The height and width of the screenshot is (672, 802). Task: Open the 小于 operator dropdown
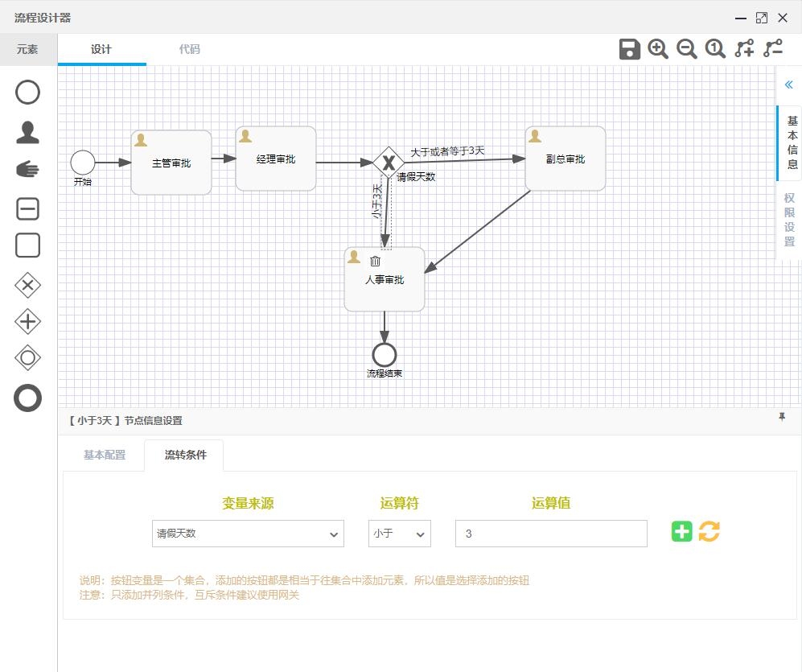click(x=399, y=533)
